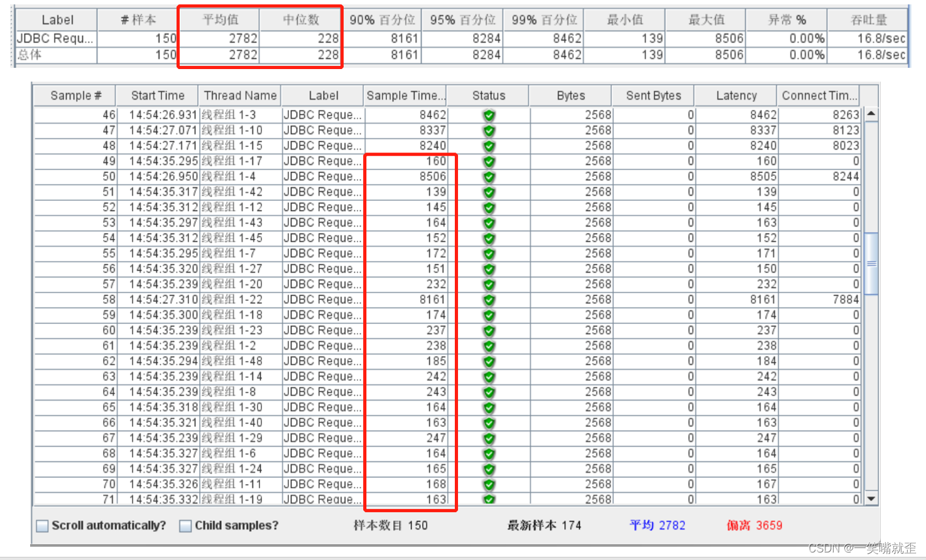Click green status shield for sample 69

tap(489, 469)
